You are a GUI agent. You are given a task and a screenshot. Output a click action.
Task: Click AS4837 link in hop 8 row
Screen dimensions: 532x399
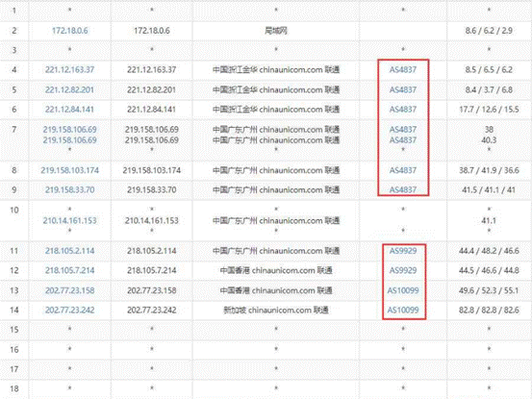(403, 170)
